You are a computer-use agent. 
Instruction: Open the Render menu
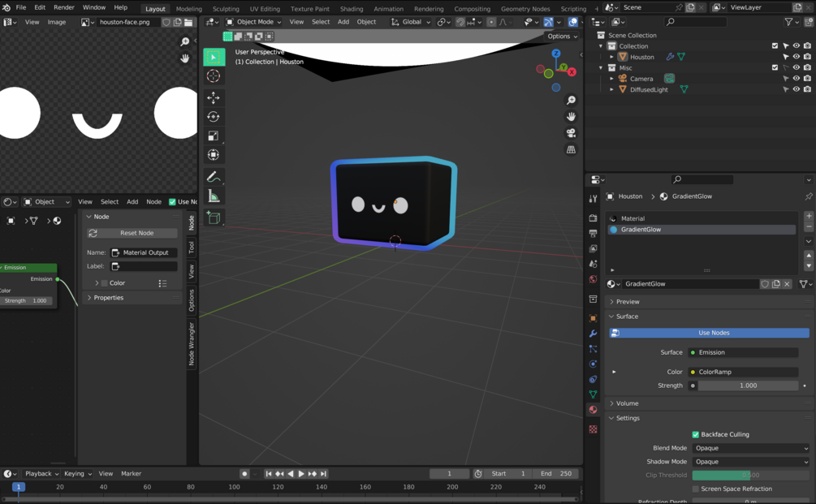coord(64,7)
